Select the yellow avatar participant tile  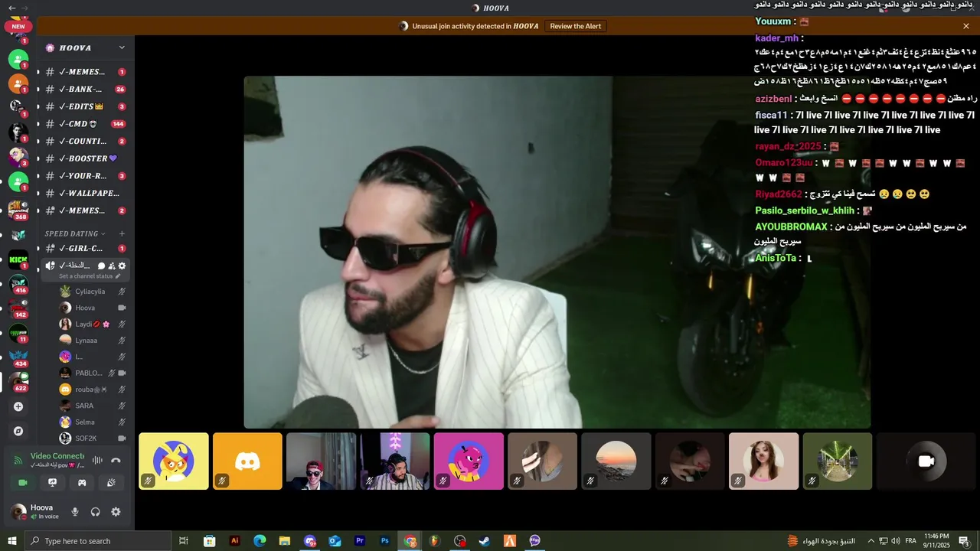[x=174, y=461]
